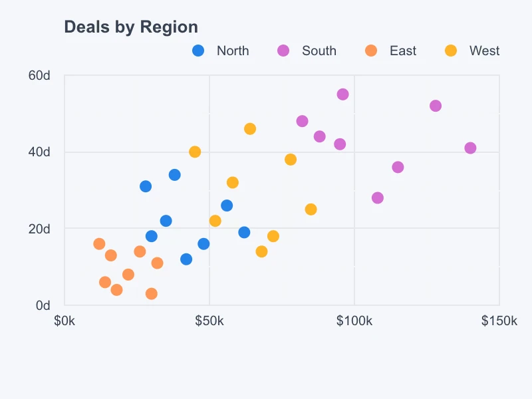Select the rightmost blue North point
The width and height of the screenshot is (532, 399).
[x=244, y=232]
